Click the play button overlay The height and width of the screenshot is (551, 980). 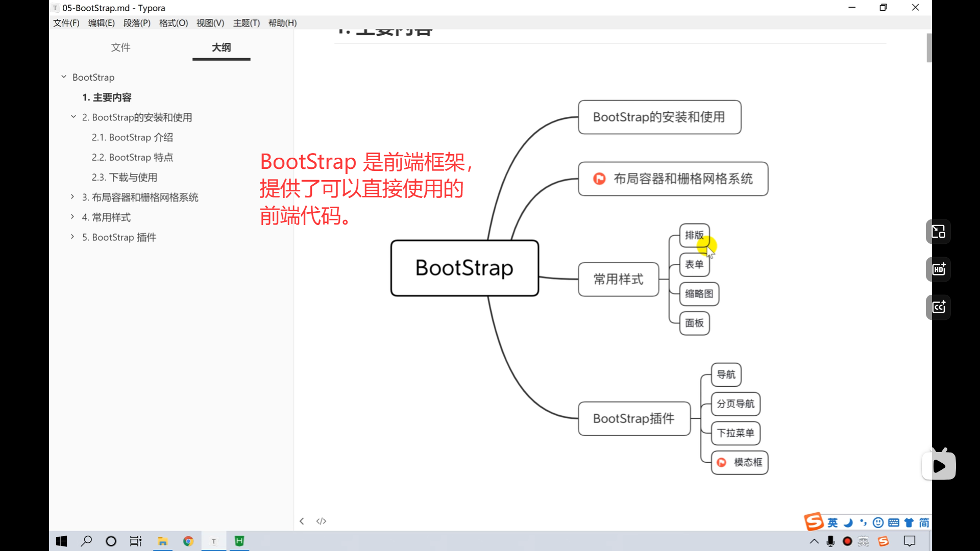[x=939, y=465]
